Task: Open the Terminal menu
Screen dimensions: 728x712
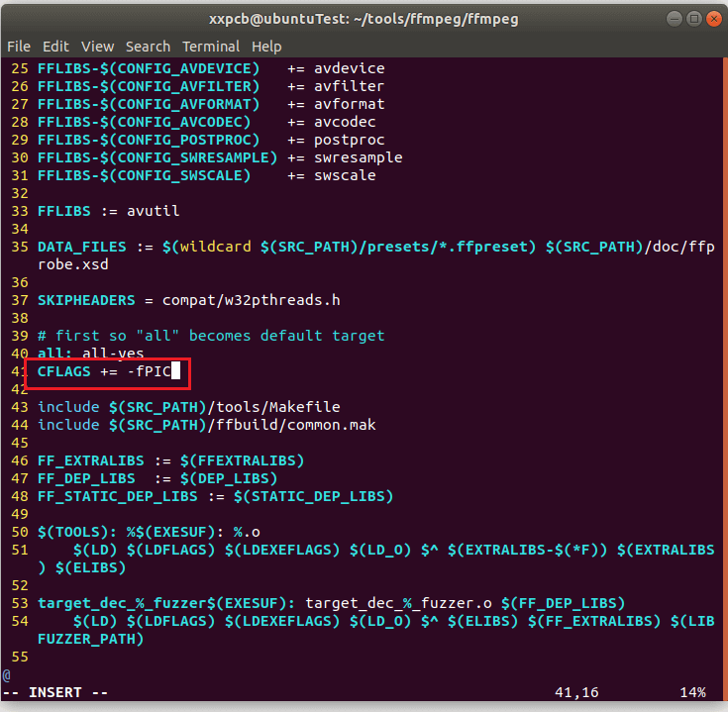Action: pyautogui.click(x=211, y=47)
